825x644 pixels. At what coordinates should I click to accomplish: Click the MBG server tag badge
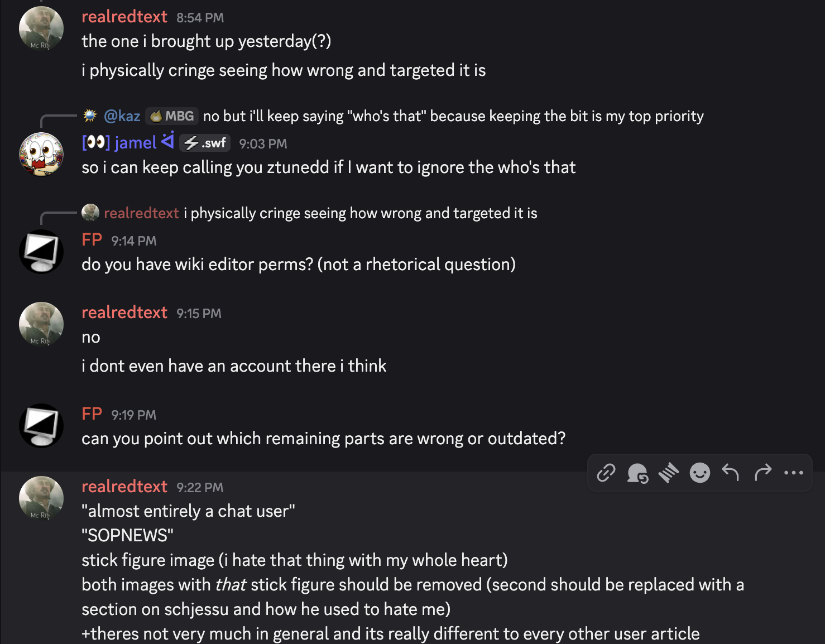coord(172,116)
